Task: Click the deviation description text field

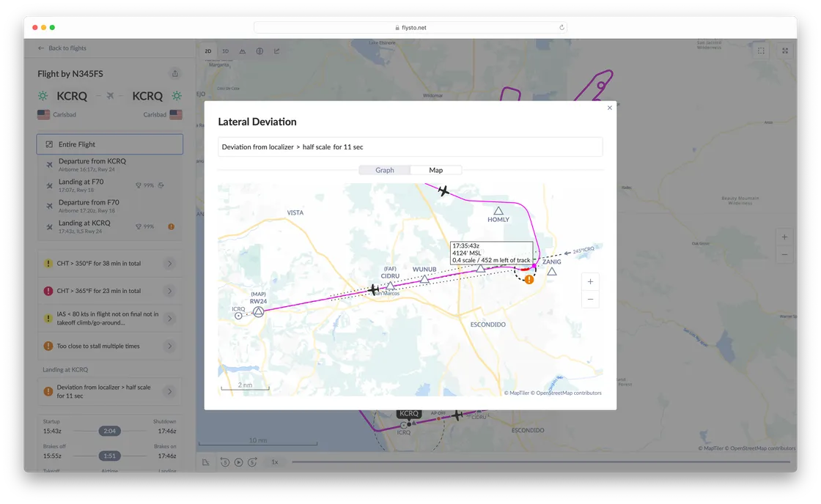Action: 410,147
